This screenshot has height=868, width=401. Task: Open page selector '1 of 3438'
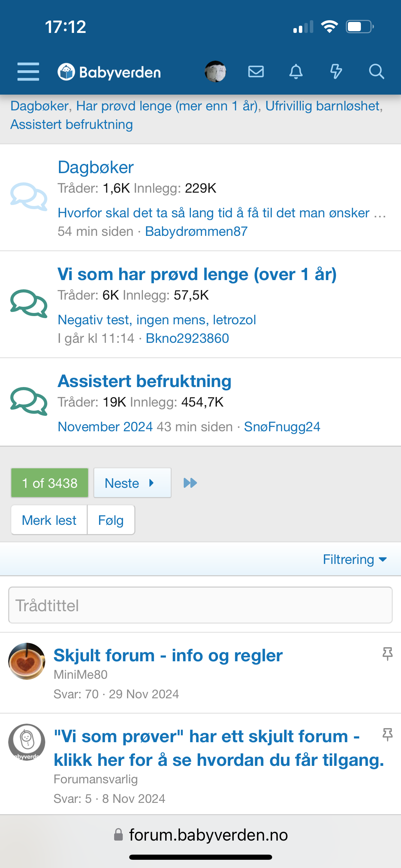coord(50,483)
